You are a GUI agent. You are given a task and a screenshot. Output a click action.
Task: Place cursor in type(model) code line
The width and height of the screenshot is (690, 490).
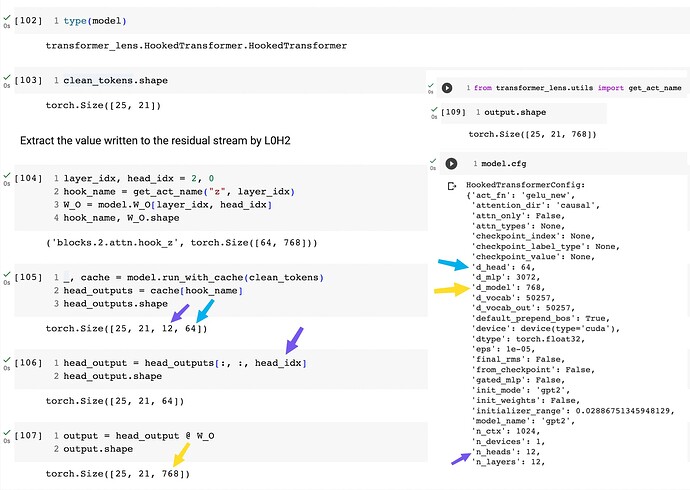95,21
